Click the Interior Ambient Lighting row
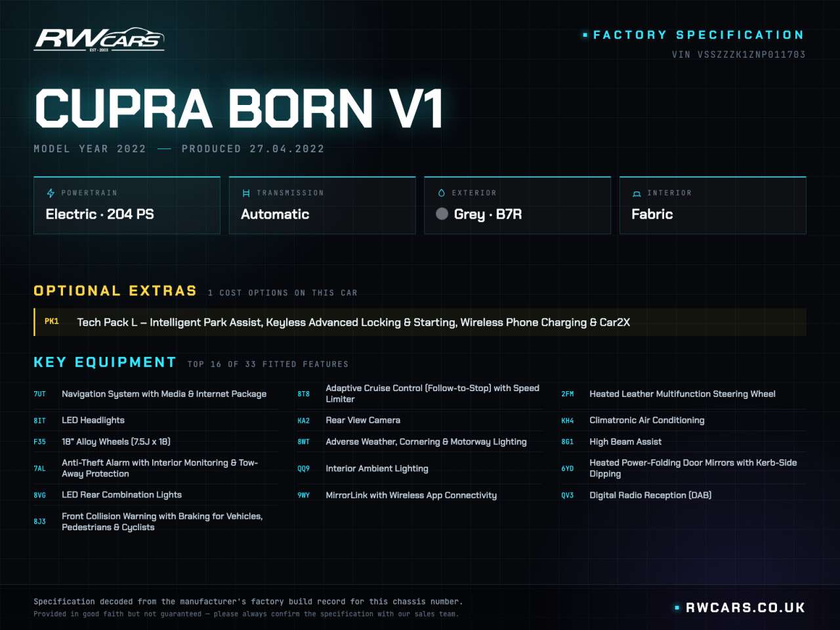The width and height of the screenshot is (840, 630). [x=420, y=469]
